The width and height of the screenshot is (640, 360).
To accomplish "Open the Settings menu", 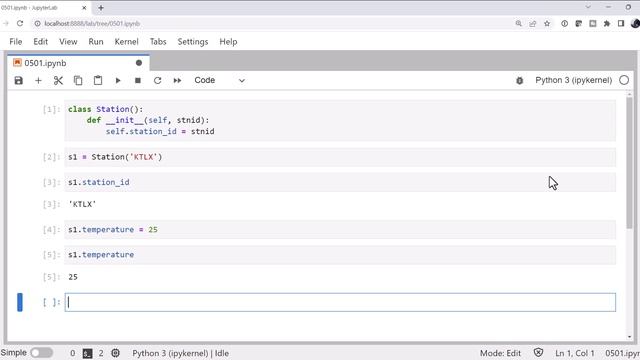I will 193,42.
